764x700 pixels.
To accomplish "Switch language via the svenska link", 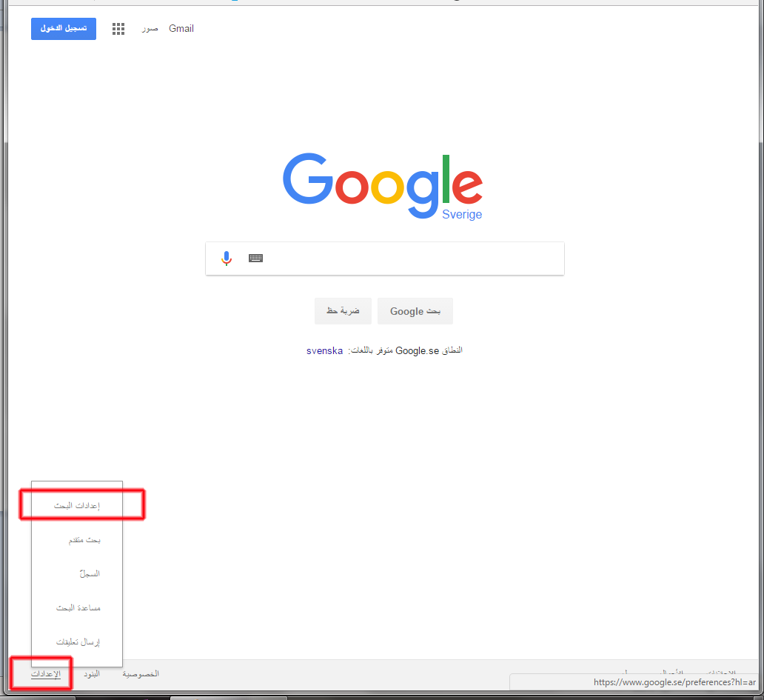I will pos(324,351).
